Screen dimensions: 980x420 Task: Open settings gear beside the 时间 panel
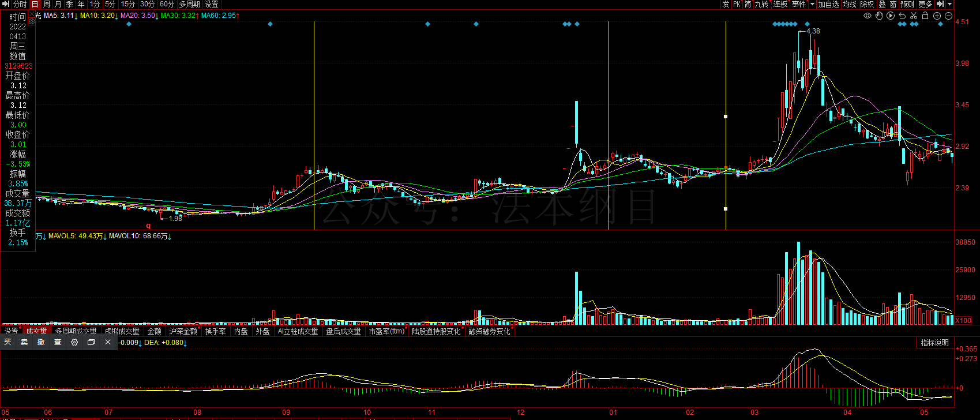(31, 21)
